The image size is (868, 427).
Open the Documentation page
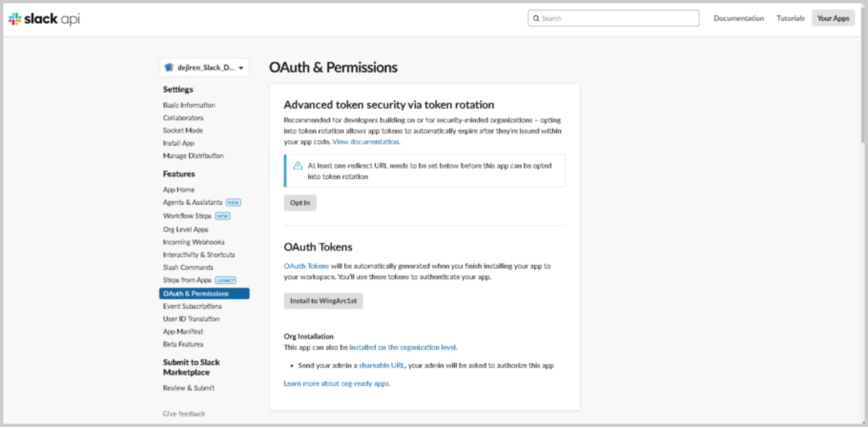point(738,18)
